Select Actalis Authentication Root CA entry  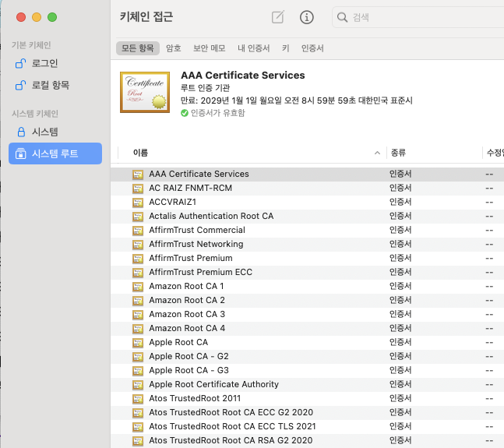pos(211,216)
